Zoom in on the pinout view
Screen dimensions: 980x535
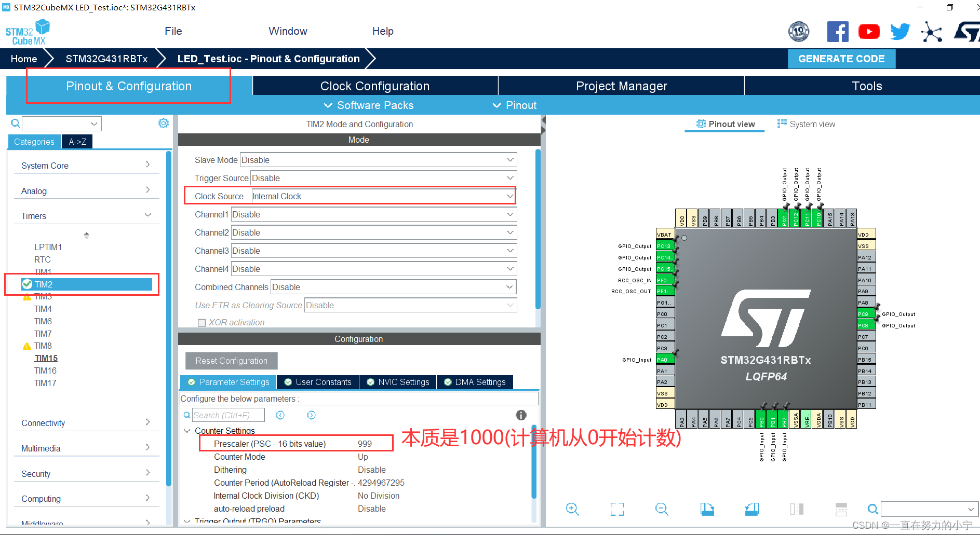(x=572, y=509)
